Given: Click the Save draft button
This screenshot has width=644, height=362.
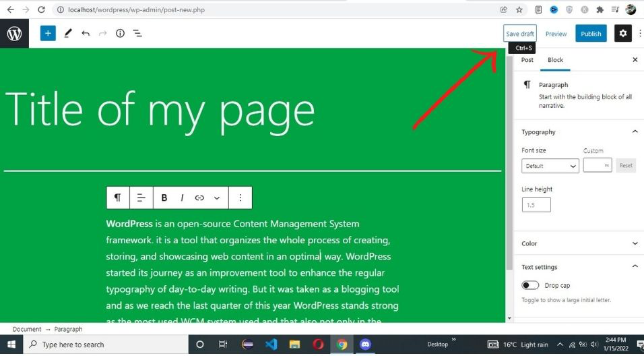Looking at the screenshot, I should 520,33.
